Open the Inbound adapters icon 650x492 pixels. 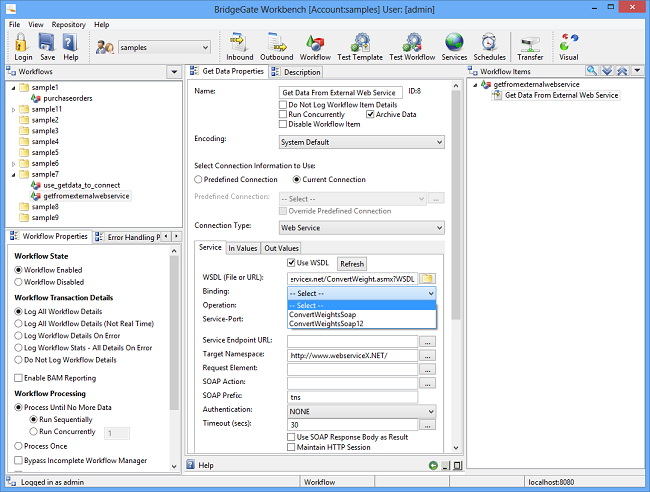(240, 44)
